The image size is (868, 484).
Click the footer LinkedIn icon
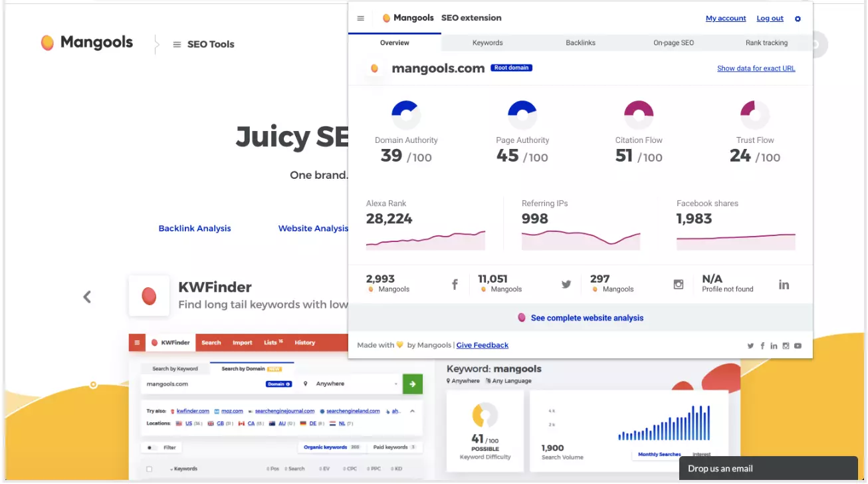774,346
